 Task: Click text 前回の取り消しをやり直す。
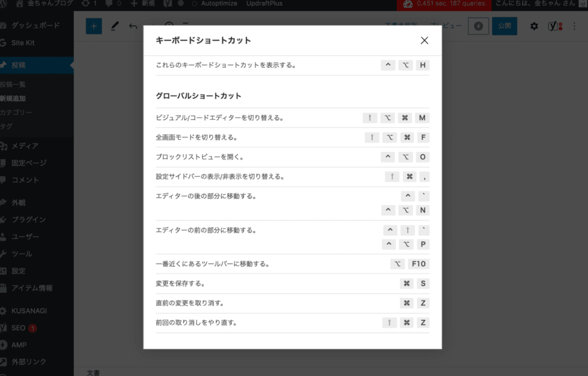click(196, 323)
